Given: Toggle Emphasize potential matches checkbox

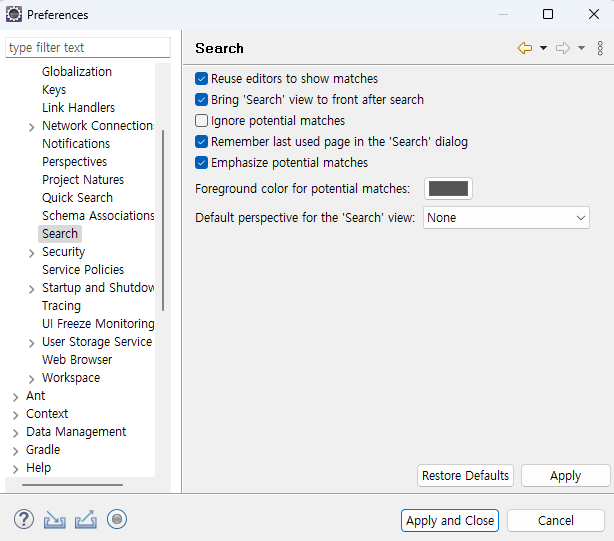Looking at the screenshot, I should click(201, 162).
